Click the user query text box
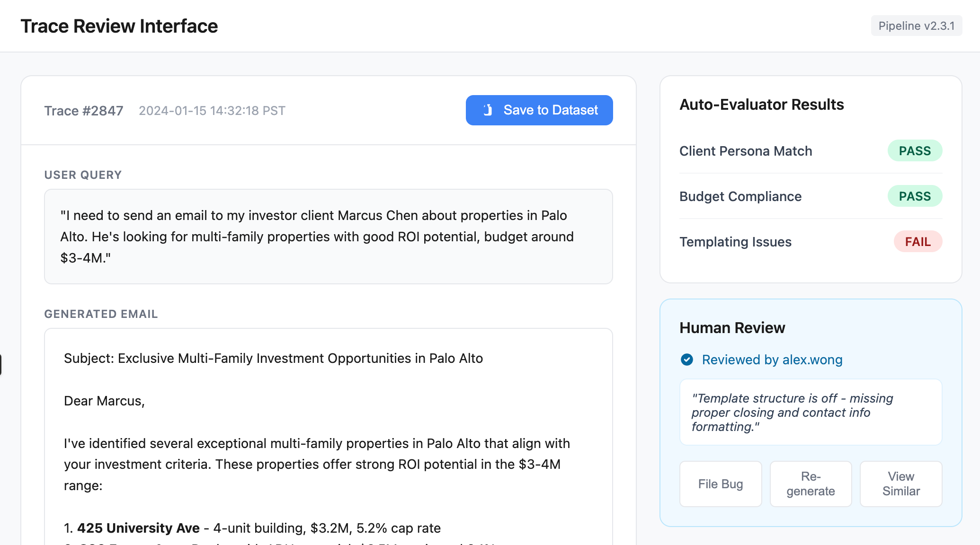 coord(328,237)
